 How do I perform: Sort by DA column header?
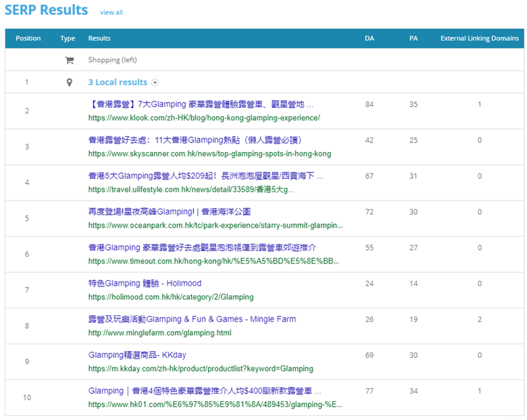tap(369, 38)
